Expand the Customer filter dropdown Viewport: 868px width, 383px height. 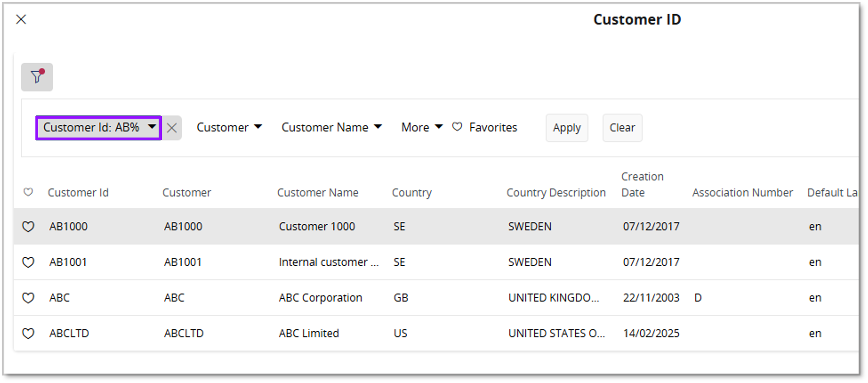(x=229, y=127)
